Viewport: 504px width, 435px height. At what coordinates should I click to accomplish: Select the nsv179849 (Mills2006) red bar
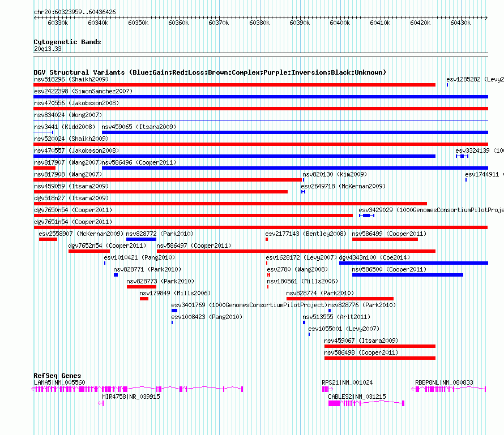pos(144,299)
